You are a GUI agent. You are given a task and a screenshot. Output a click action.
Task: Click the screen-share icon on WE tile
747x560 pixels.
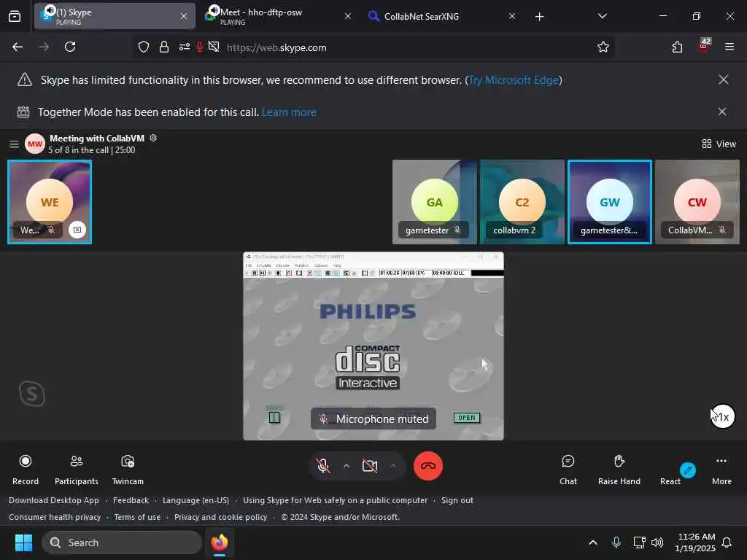point(77,230)
